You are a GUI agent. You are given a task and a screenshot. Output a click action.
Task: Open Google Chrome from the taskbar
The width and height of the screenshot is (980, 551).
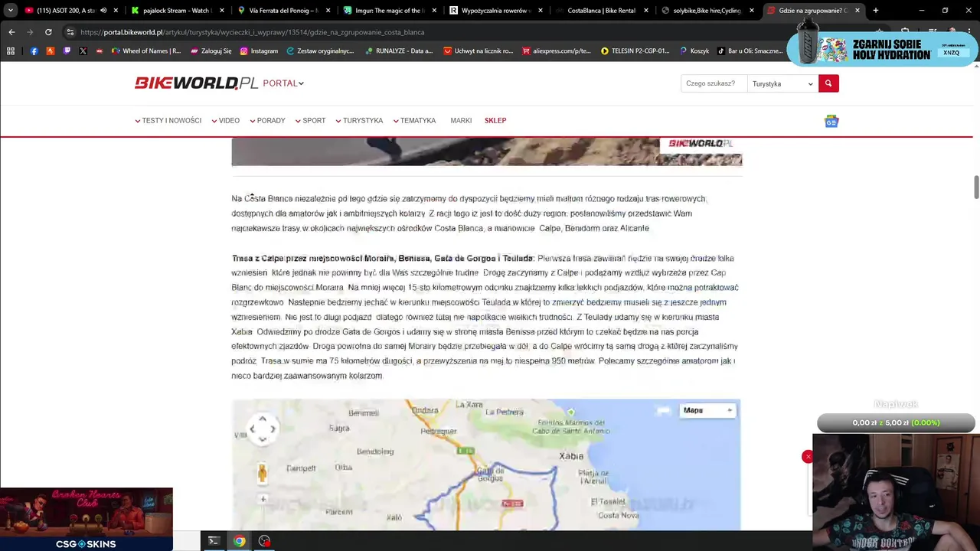pyautogui.click(x=239, y=541)
